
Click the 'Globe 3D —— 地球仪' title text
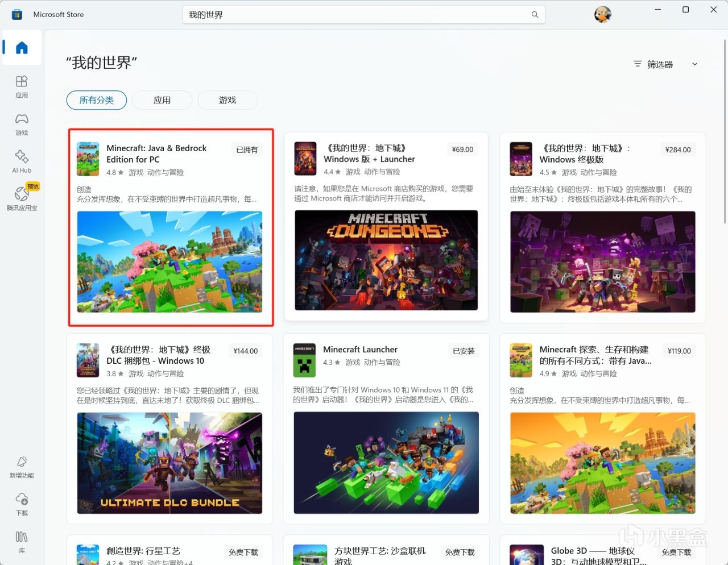[593, 550]
